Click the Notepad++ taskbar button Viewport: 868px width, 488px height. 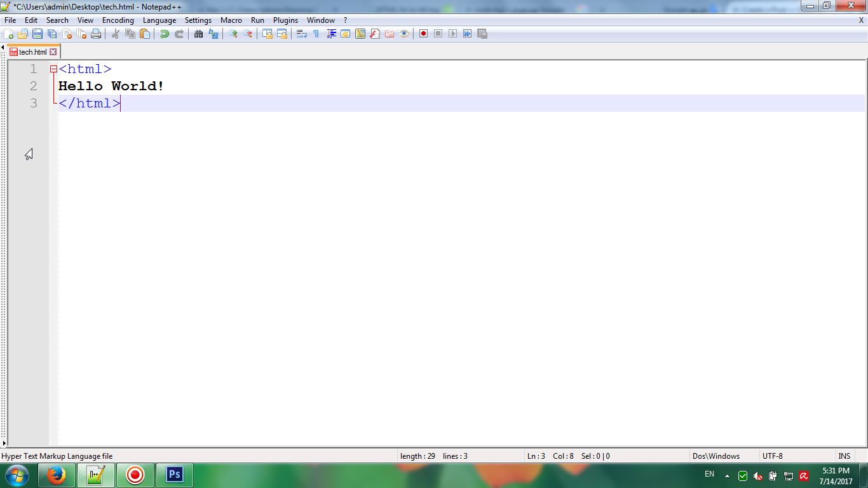point(96,475)
